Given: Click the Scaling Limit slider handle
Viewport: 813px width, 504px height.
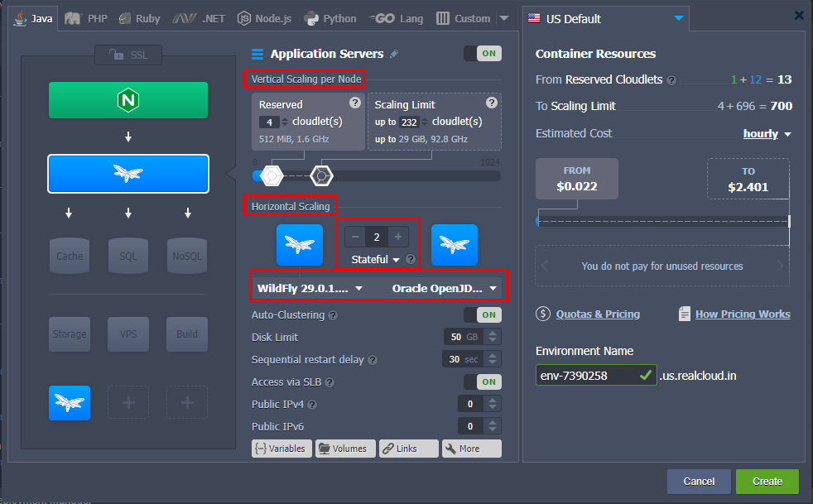Looking at the screenshot, I should [x=321, y=175].
